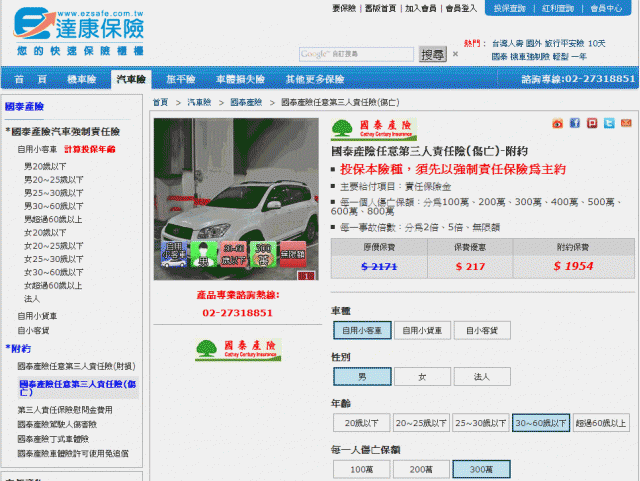Click the 國泰產險 tree logo above product title
This screenshot has height=481, width=640.
[374, 130]
